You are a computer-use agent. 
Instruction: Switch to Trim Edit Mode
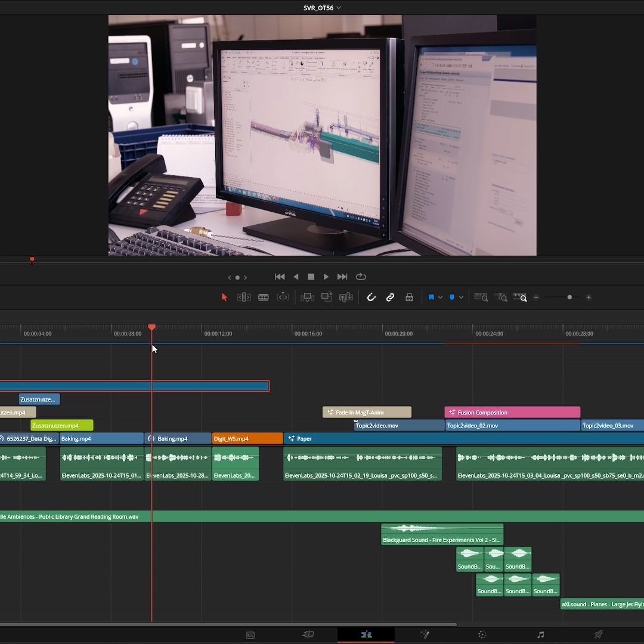243,297
